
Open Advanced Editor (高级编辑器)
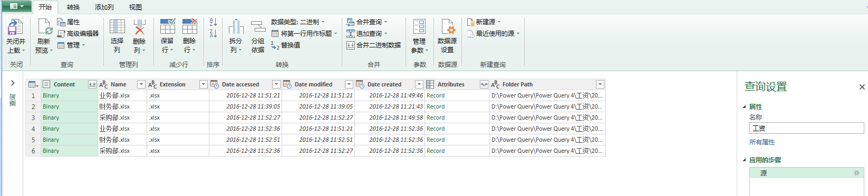[x=78, y=33]
